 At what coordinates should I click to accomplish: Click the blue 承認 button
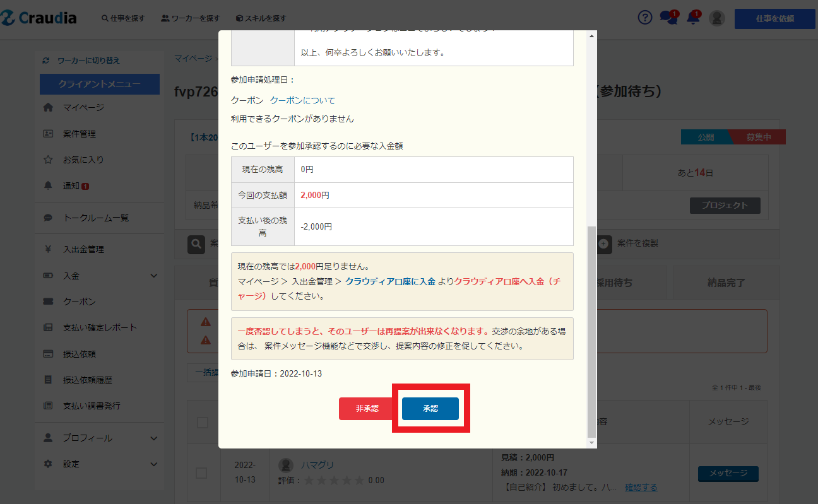click(x=430, y=409)
